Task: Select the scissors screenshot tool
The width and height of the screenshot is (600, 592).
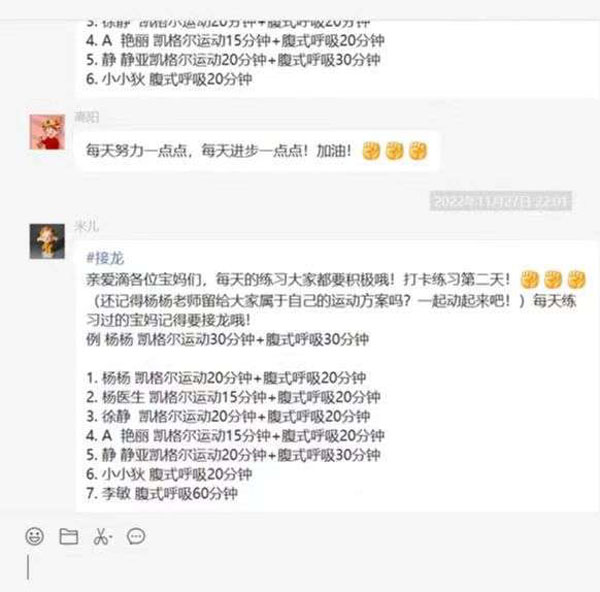Action: (x=102, y=537)
